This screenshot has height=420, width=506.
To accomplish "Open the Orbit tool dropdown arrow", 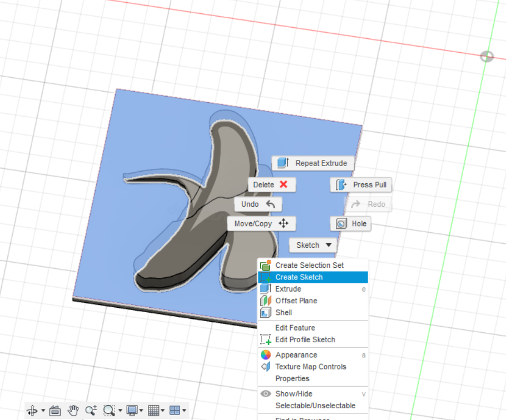I will tap(43, 411).
